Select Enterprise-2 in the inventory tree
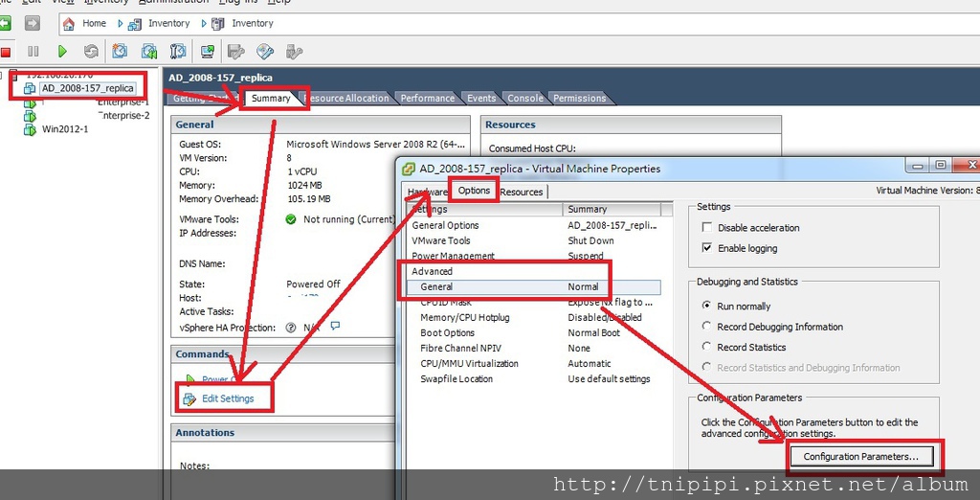The height and width of the screenshot is (500, 980). tap(123, 116)
